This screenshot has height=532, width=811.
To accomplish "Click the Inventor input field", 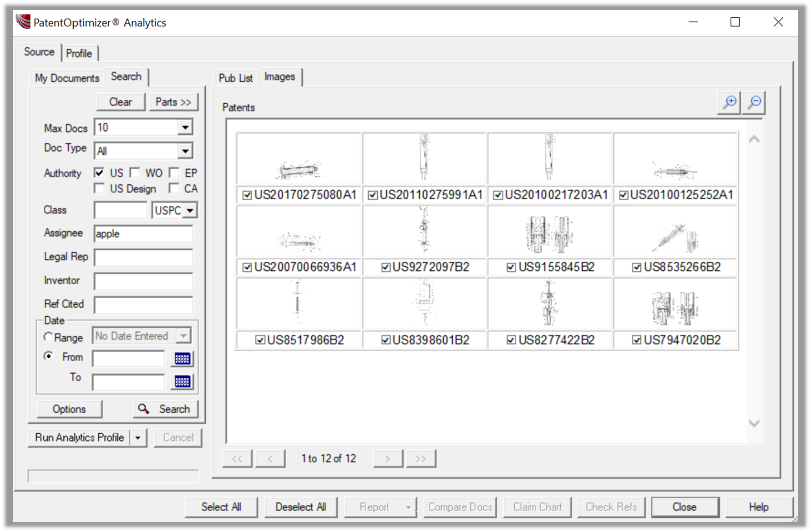I will pos(143,281).
